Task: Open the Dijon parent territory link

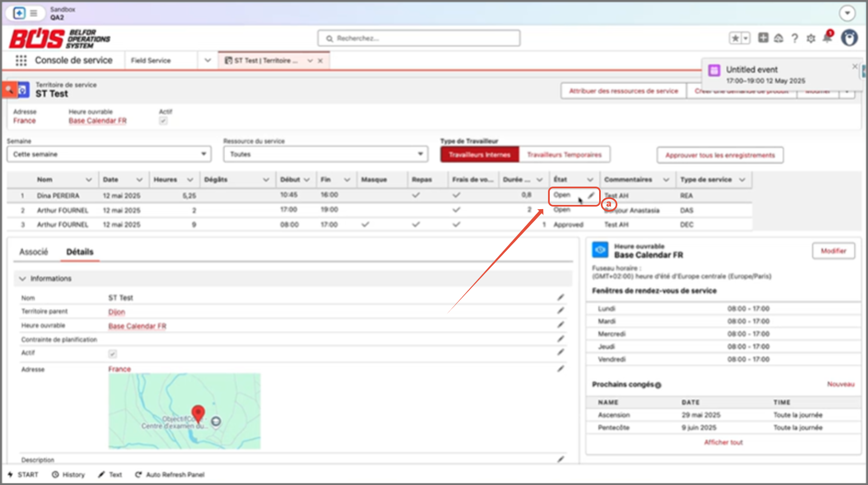Action: pos(116,312)
